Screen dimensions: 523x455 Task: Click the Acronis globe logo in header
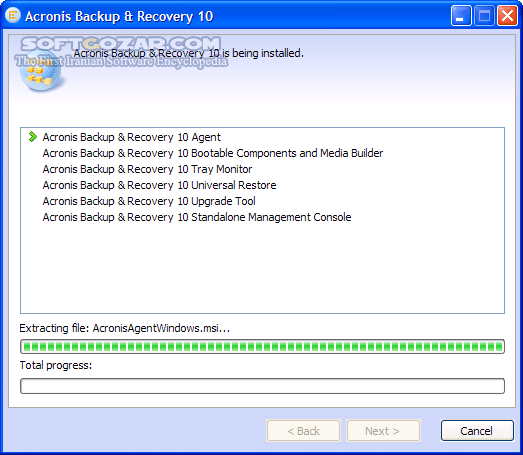40,72
